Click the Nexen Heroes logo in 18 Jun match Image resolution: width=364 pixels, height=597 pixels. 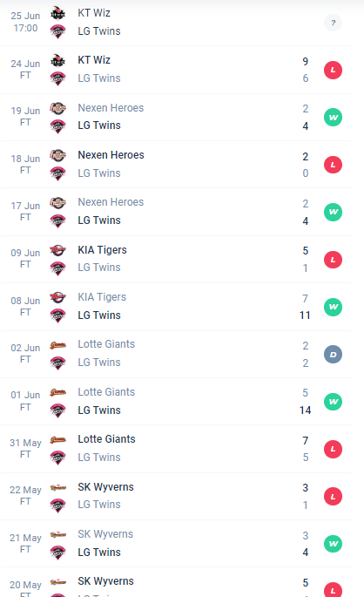57,155
